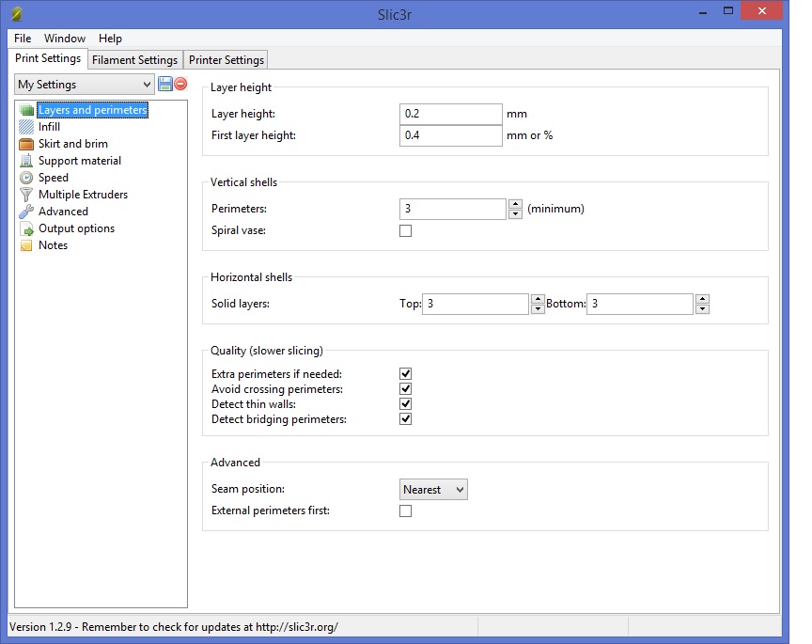Switch to the Filament Settings tab
This screenshot has width=812, height=644.
pyautogui.click(x=134, y=60)
